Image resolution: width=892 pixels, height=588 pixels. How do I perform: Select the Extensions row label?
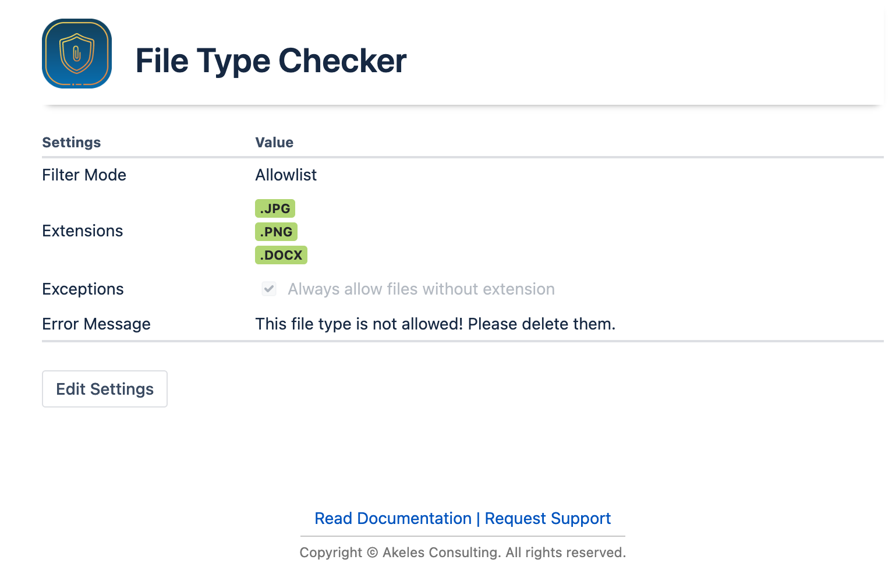tap(82, 231)
